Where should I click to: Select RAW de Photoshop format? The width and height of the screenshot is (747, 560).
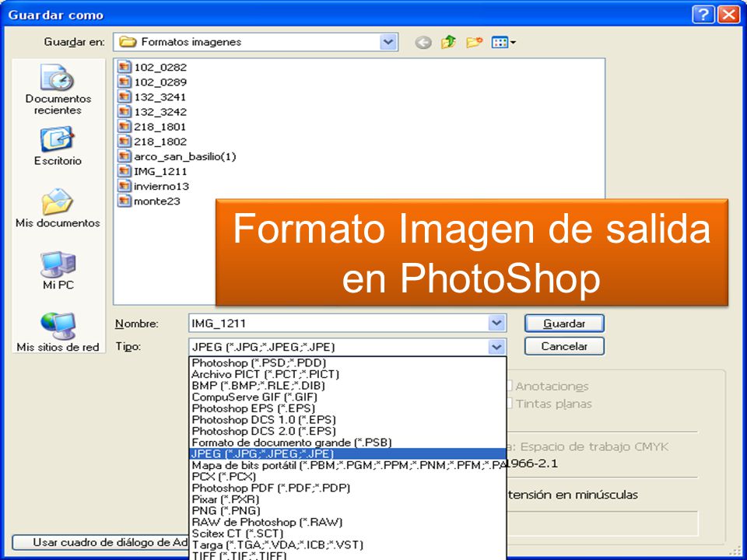[x=348, y=523]
